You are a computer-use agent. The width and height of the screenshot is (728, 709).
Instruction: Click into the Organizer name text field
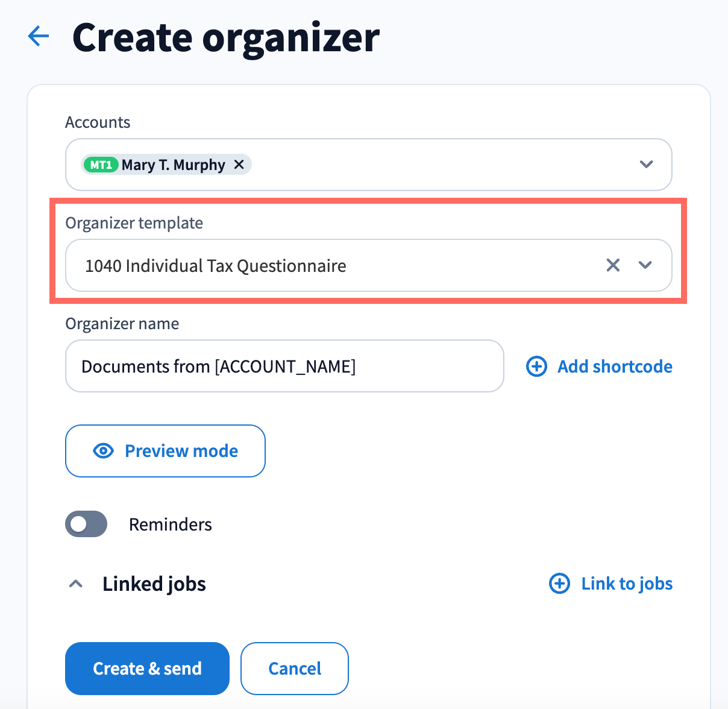coord(284,366)
